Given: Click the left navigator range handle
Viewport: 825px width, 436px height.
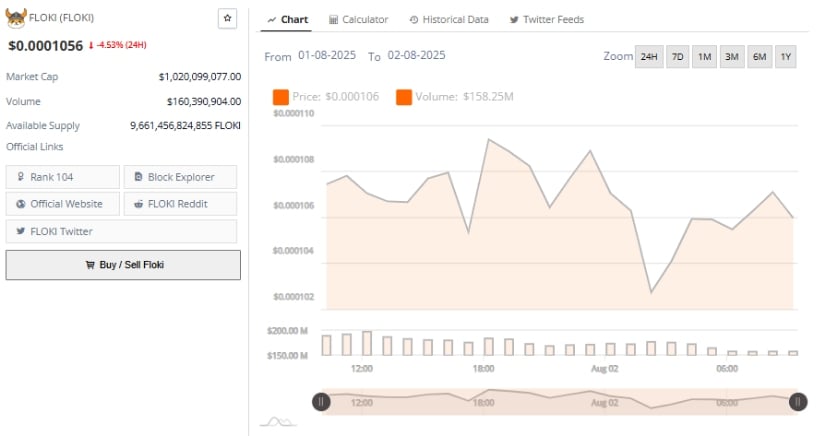Looking at the screenshot, I should [x=321, y=402].
